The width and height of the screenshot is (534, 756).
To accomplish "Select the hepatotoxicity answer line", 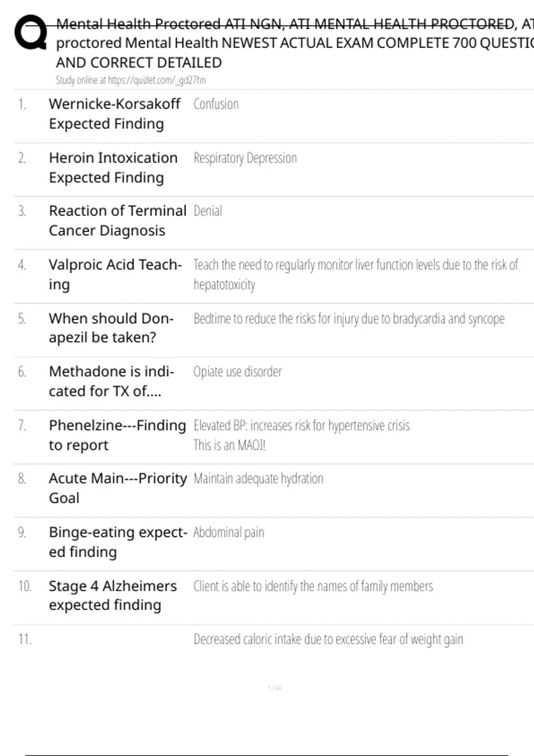I will pos(225,285).
